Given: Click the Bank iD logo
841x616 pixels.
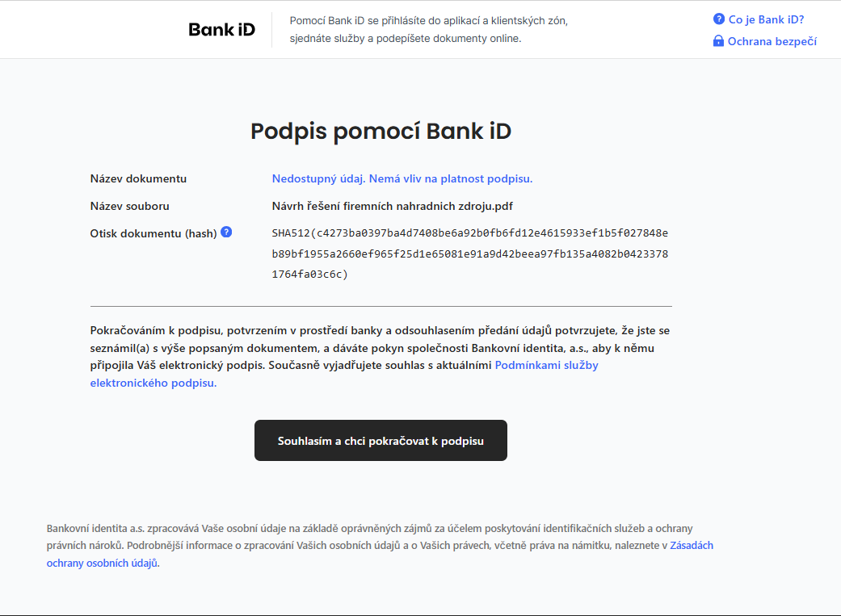Looking at the screenshot, I should coord(221,30).
